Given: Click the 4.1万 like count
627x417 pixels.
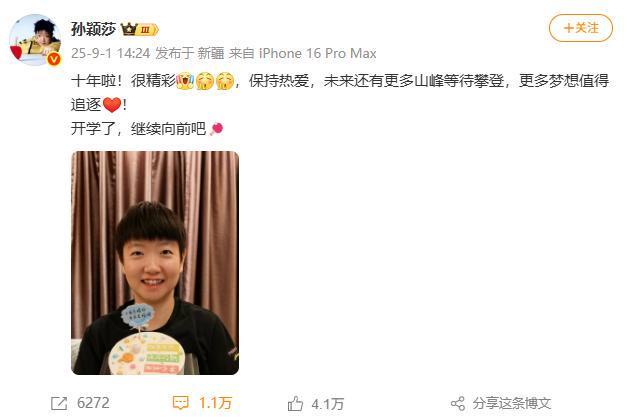Looking at the screenshot, I should point(328,404).
